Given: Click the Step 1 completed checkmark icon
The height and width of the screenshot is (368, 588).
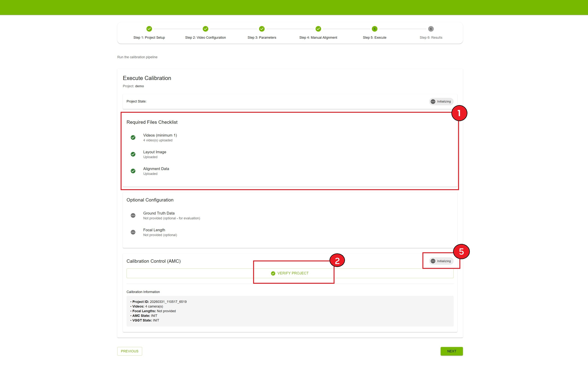Looking at the screenshot, I should (149, 29).
